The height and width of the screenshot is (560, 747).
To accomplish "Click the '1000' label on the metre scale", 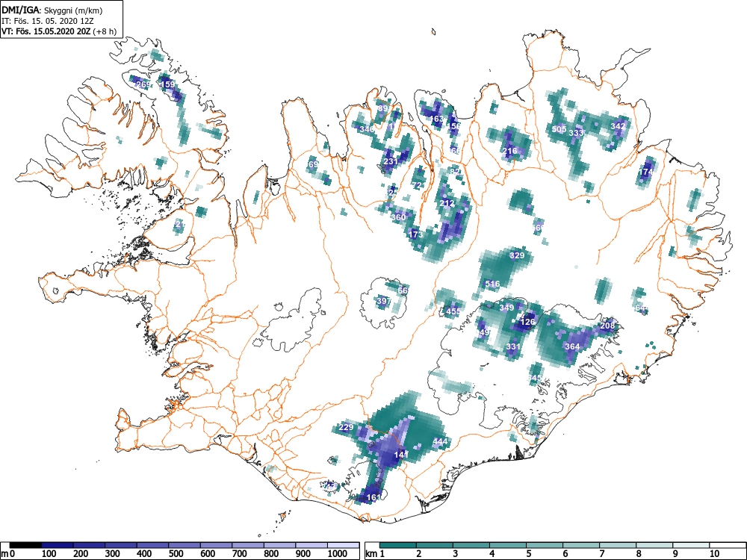I will click(338, 554).
